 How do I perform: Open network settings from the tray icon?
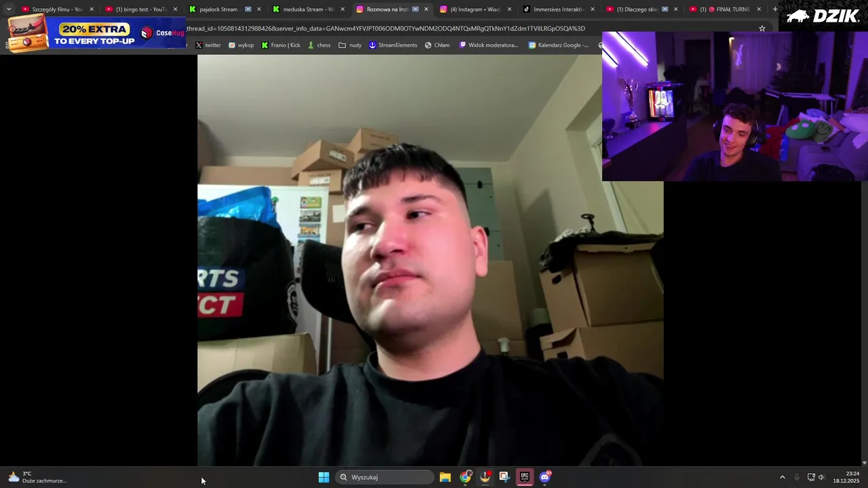(x=811, y=477)
